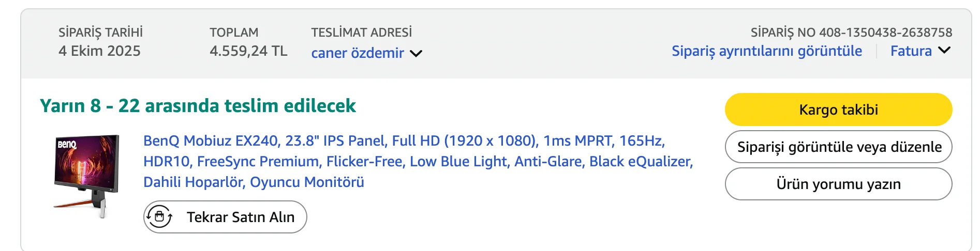Image resolution: width=980 pixels, height=251 pixels.
Task: Click the TESLİMAT ADRESİ label
Action: 361,32
